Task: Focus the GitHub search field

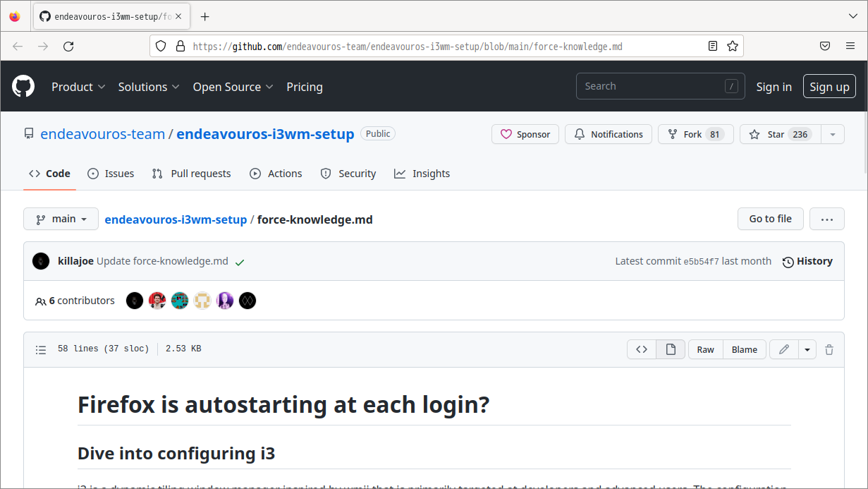Action: pyautogui.click(x=661, y=86)
